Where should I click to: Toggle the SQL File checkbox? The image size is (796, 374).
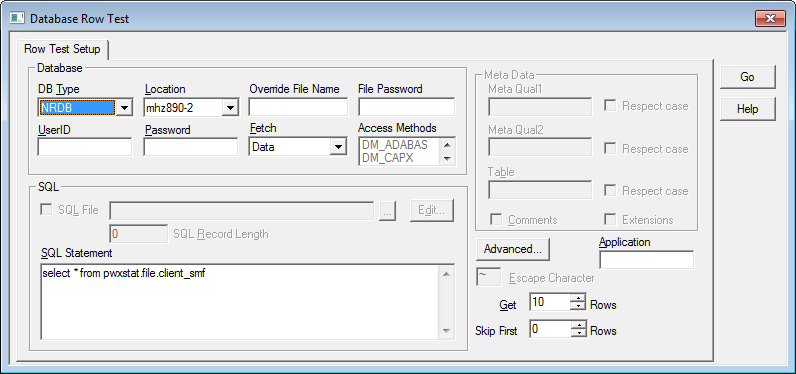click(x=46, y=210)
